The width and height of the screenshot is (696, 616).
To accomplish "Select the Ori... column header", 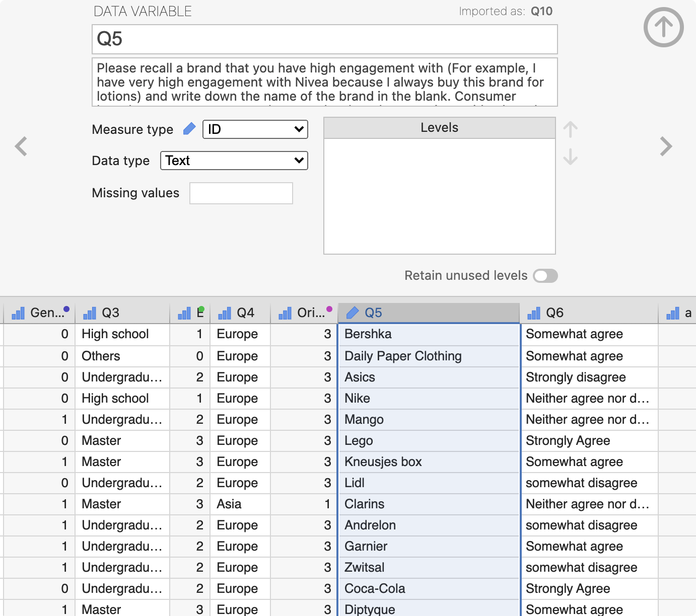I will click(x=304, y=313).
